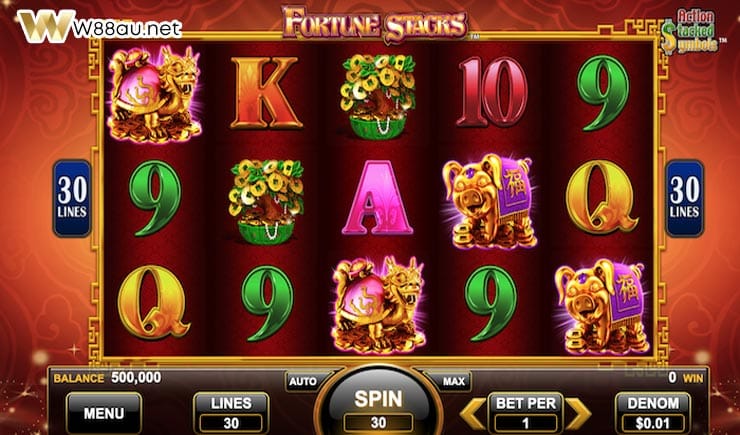Increase bet per line with right arrow
740x435 pixels.
tap(579, 414)
